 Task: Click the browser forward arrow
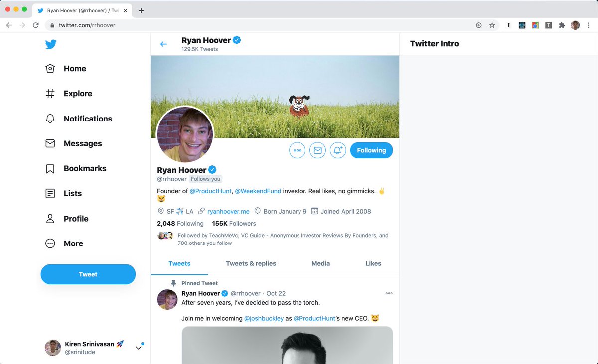[22, 25]
